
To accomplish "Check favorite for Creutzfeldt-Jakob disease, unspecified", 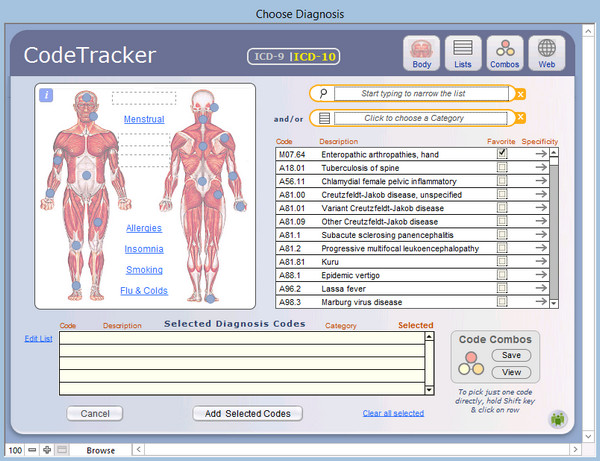I will [502, 194].
